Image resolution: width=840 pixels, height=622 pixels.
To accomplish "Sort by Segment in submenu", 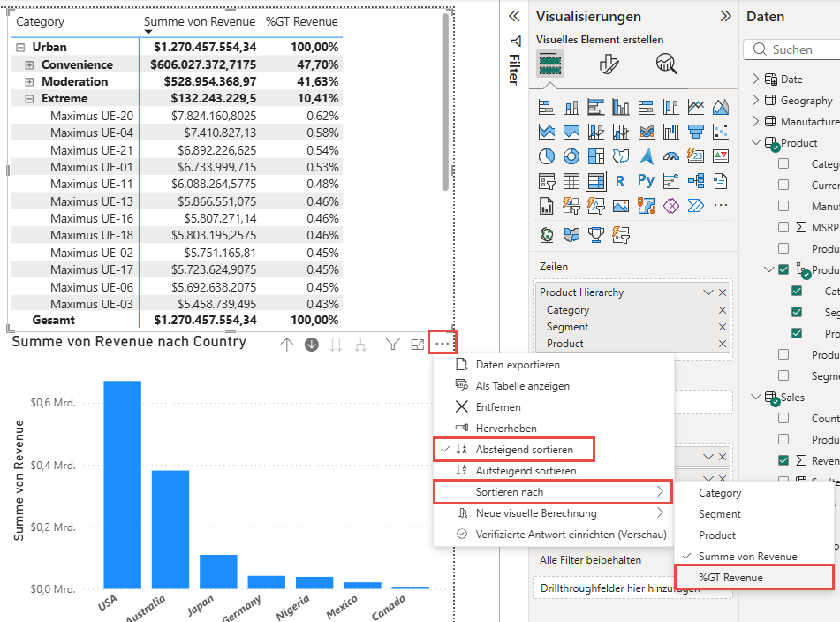I will [x=754, y=514].
